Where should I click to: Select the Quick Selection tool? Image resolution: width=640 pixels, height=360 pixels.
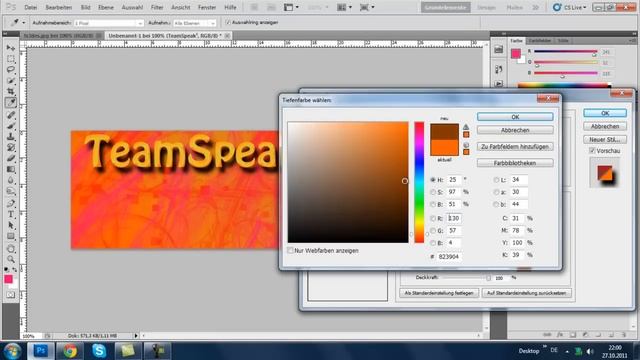11,80
